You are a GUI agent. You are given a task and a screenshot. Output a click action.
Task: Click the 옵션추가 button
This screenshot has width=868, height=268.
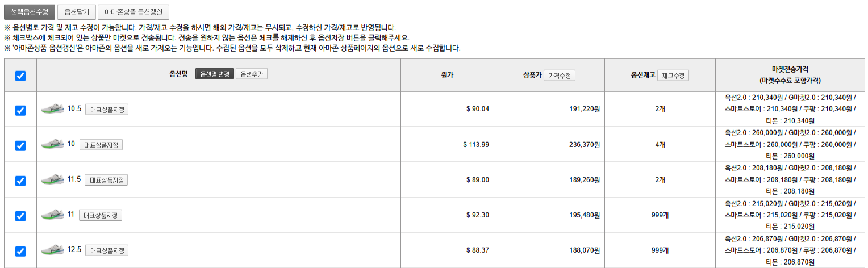(x=252, y=74)
